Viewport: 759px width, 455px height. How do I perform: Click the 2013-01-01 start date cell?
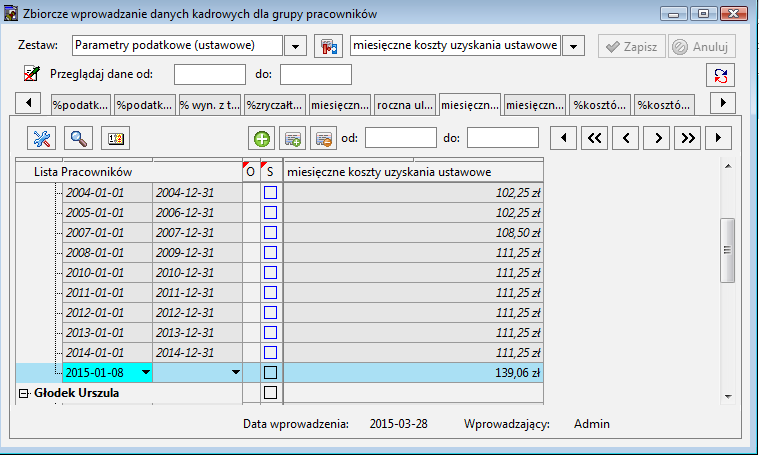(x=107, y=333)
